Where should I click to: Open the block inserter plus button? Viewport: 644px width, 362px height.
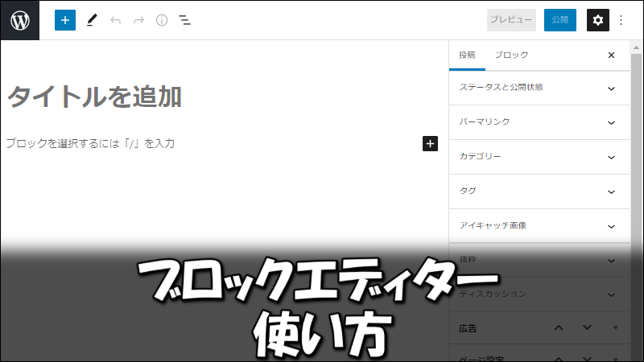pos(65,20)
